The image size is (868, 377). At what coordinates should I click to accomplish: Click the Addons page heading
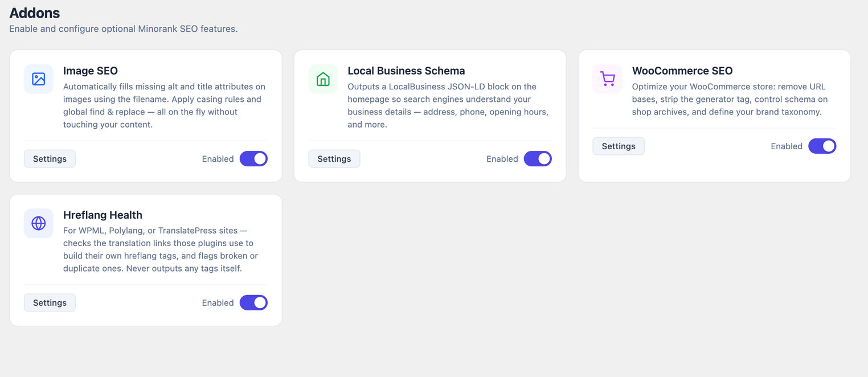point(35,13)
